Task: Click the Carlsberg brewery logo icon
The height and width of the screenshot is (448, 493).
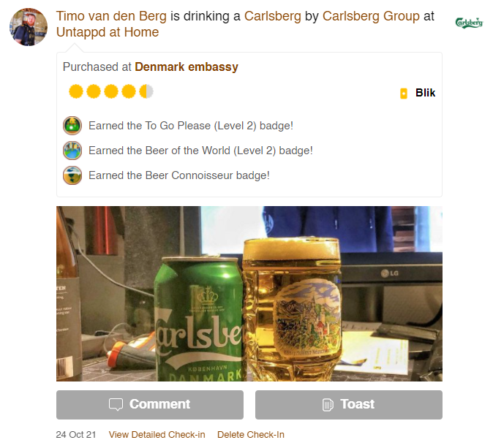Action: pyautogui.click(x=469, y=23)
